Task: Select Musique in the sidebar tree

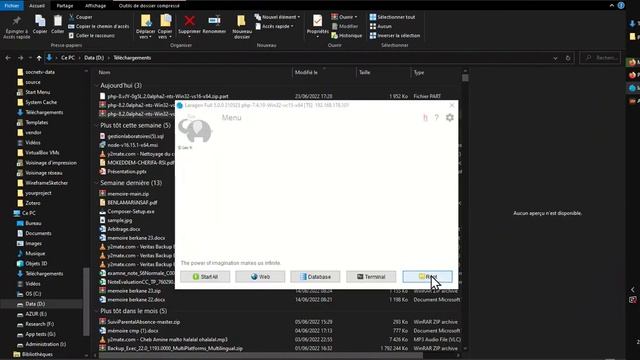Action: coord(35,253)
